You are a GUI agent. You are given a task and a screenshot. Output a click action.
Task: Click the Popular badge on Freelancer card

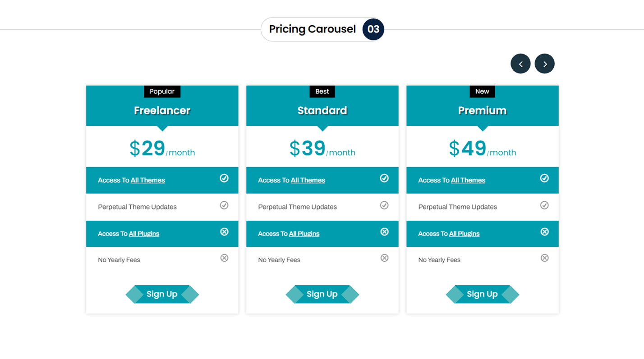[162, 91]
